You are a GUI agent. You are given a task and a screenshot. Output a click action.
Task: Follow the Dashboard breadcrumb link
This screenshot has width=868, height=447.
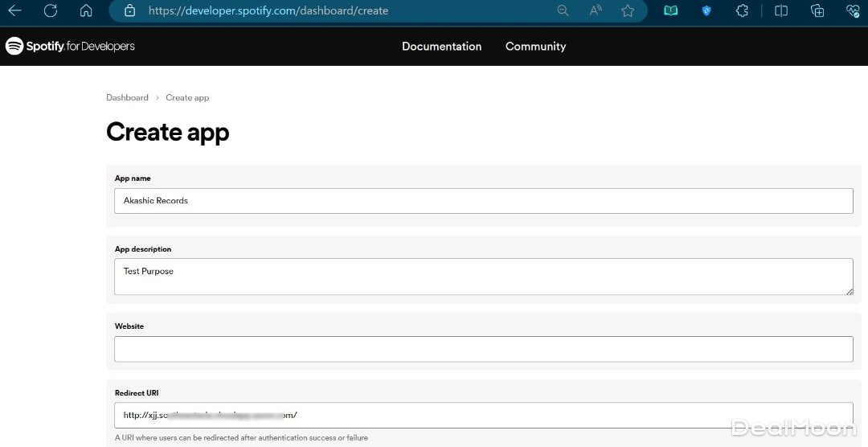tap(127, 97)
